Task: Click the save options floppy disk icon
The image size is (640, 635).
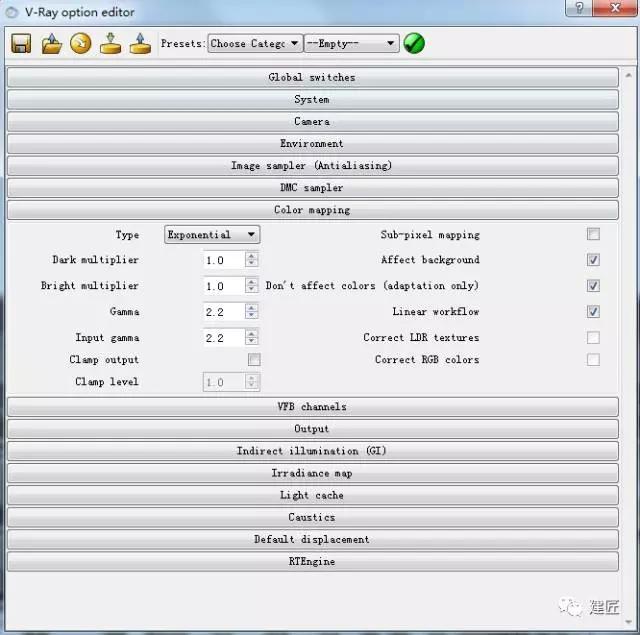Action: tap(21, 44)
